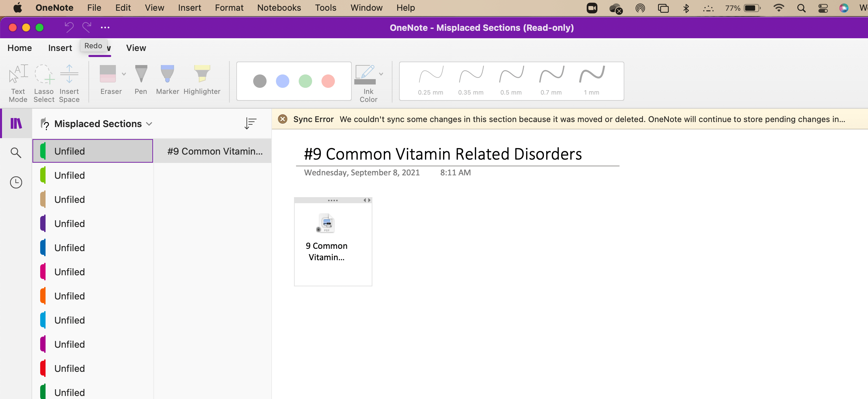868x399 pixels.
Task: Switch to the Insert ribbon tab
Action: click(60, 48)
